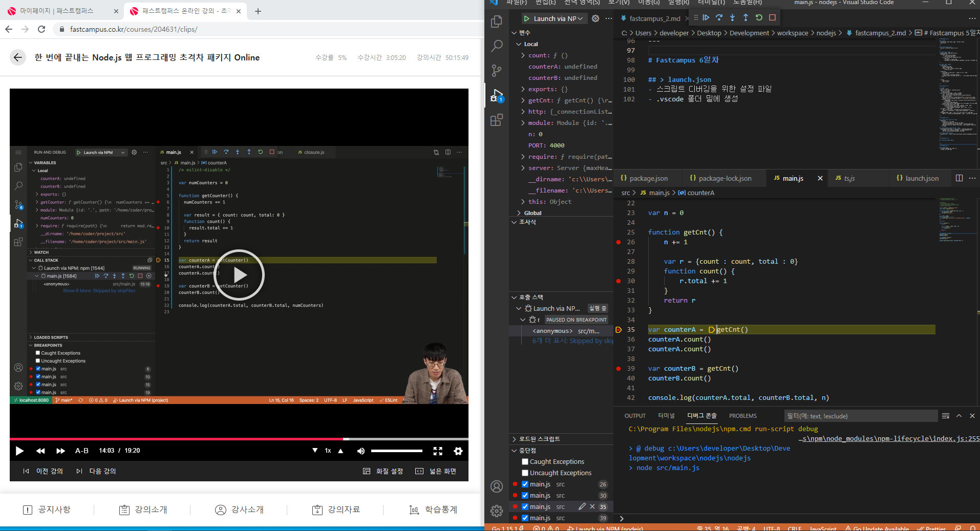The image size is (980, 531).
Task: Split the main.js editor to the right
Action: pos(959,178)
